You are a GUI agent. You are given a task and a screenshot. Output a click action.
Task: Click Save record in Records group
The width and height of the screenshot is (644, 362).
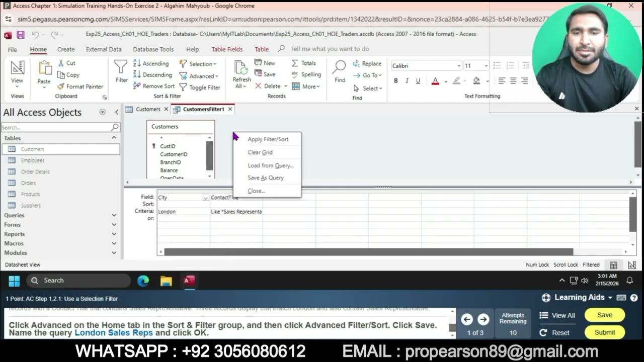(x=265, y=74)
